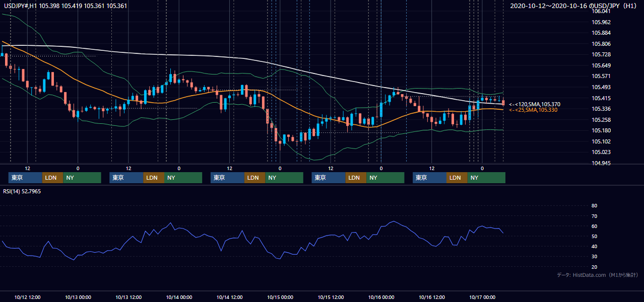
Task: Click the 106.041 price axis label
Action: point(601,11)
